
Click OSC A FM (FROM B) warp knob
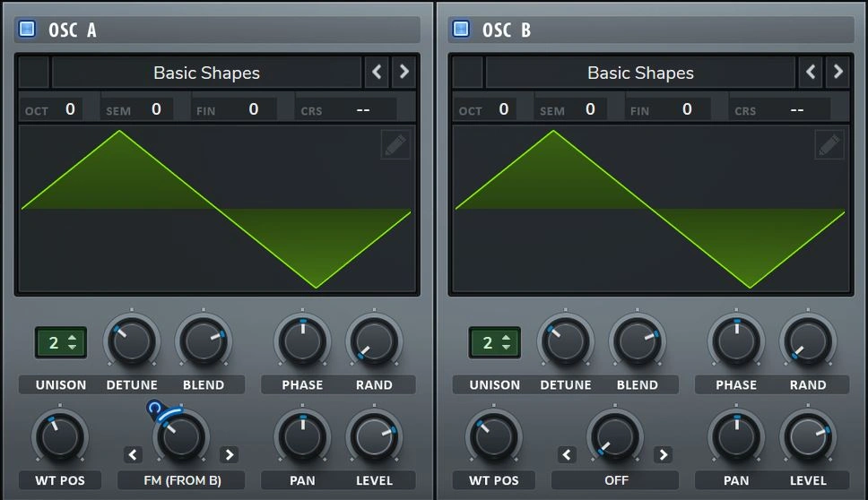point(181,437)
